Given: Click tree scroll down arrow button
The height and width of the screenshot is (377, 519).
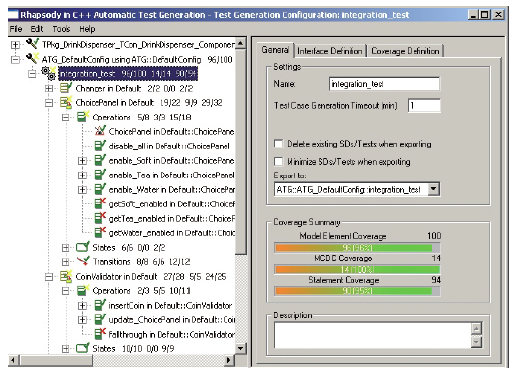Looking at the screenshot, I should point(240,348).
